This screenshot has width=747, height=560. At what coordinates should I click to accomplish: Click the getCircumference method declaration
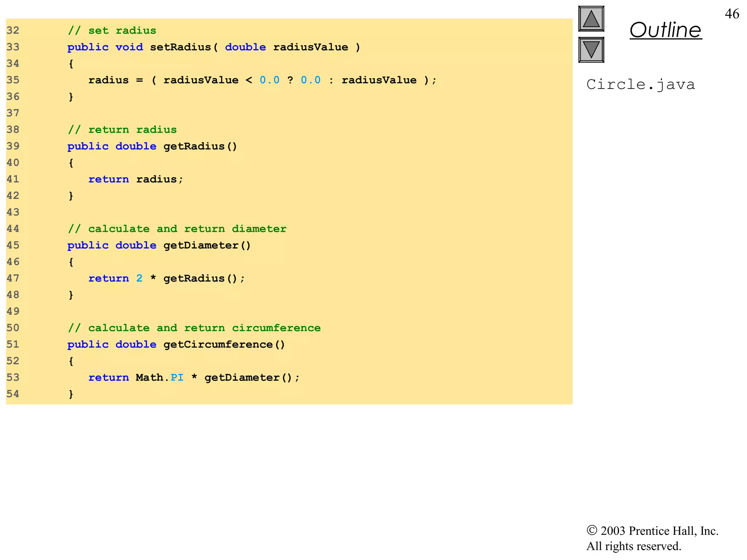(x=176, y=345)
